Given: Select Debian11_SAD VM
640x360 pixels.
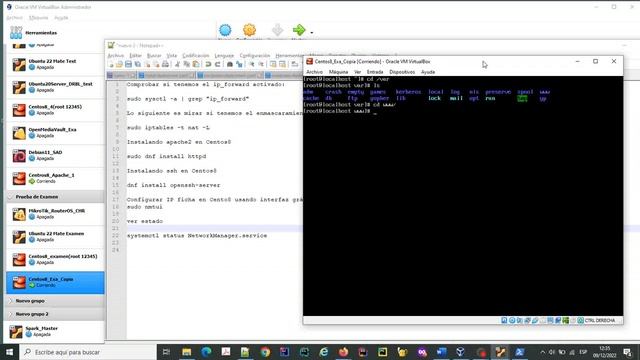Looking at the screenshot, I should pos(55,156).
